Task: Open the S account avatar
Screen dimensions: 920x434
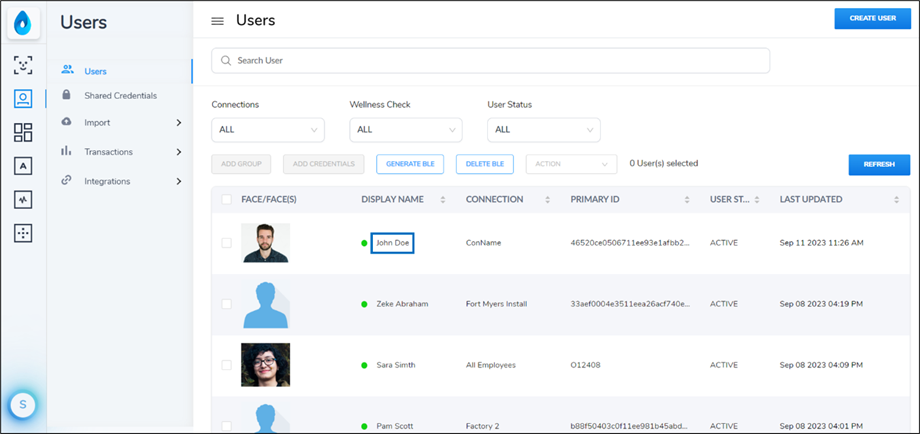Action: point(23,404)
